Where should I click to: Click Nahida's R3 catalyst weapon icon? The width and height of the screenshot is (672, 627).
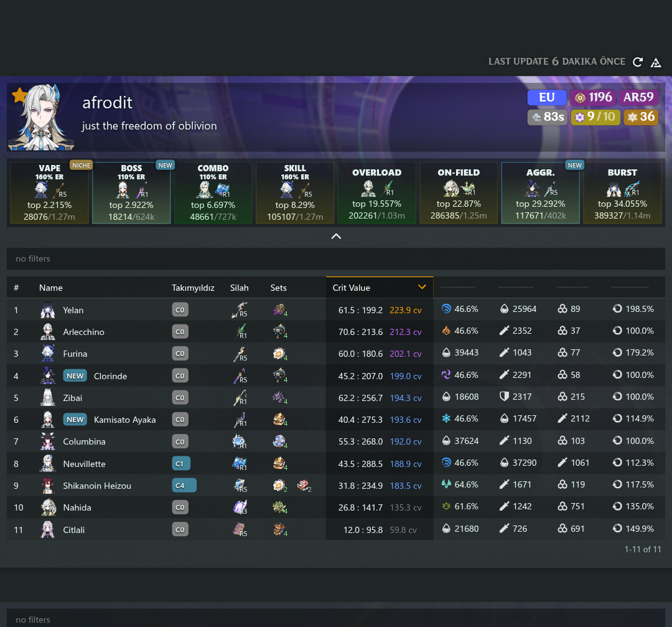pyautogui.click(x=240, y=507)
